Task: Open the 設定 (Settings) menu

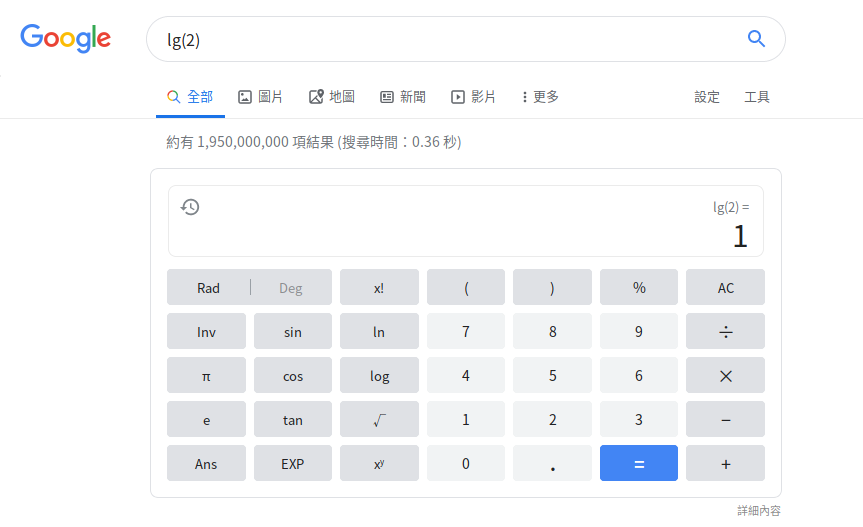Action: coord(707,97)
